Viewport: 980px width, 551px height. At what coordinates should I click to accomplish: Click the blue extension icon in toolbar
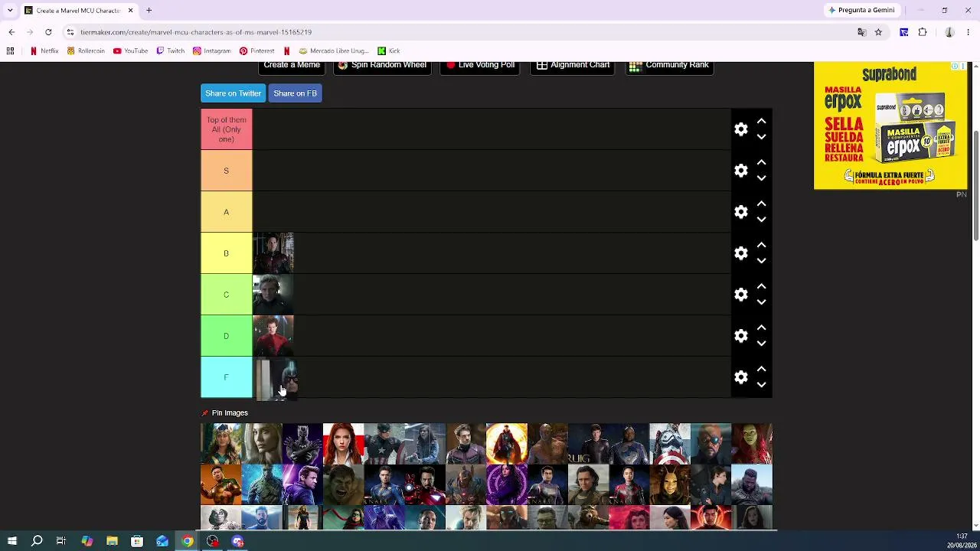coord(904,32)
